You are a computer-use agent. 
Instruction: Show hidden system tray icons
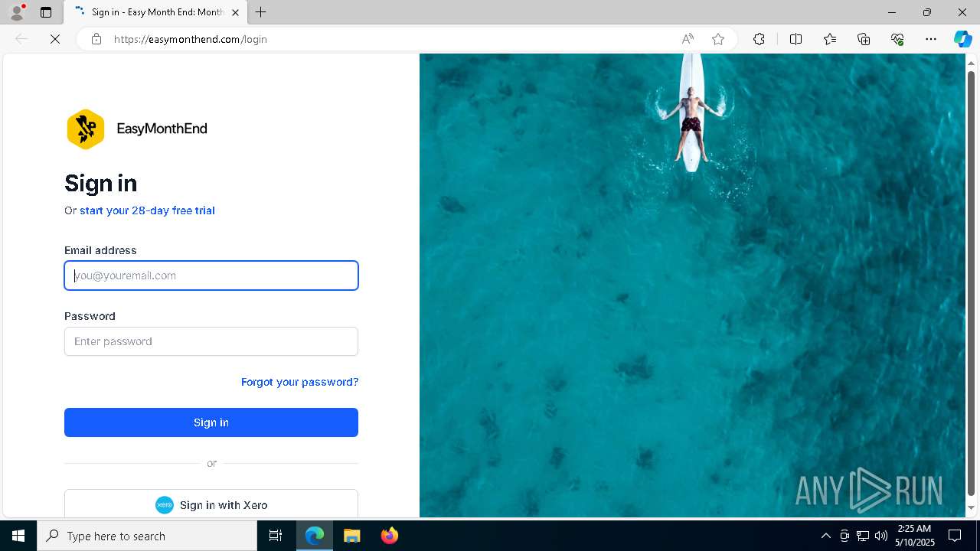825,536
